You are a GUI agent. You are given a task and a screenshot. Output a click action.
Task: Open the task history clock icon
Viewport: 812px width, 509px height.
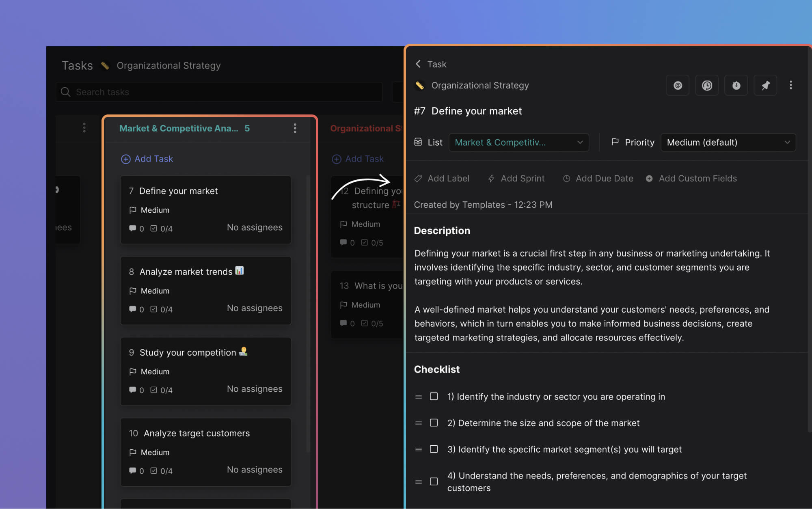coord(707,85)
